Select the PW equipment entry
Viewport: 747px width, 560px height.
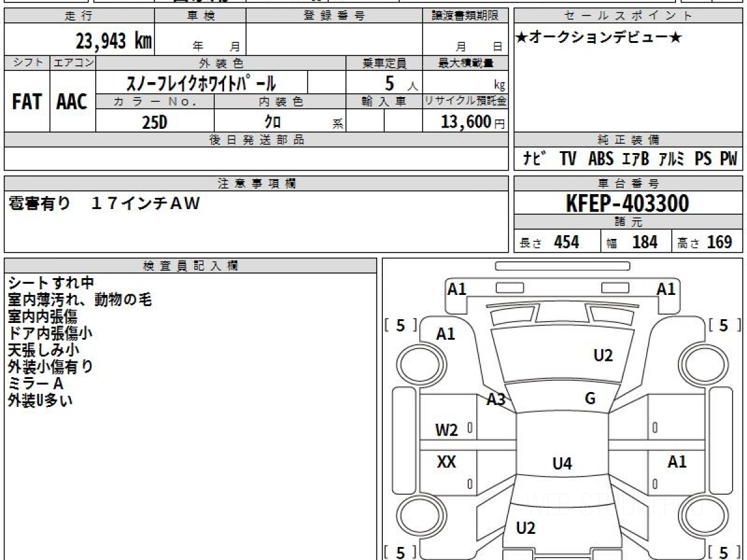(728, 159)
